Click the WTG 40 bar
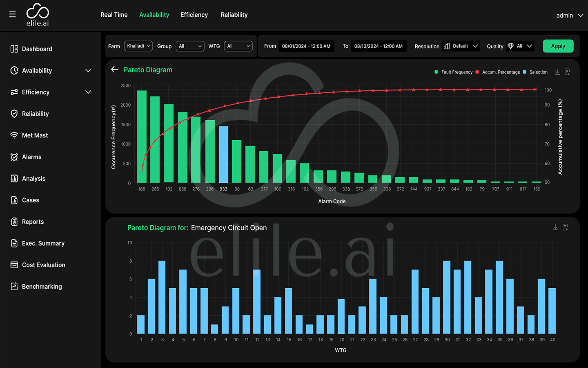Viewport: 588px width, 368px height. click(x=552, y=311)
